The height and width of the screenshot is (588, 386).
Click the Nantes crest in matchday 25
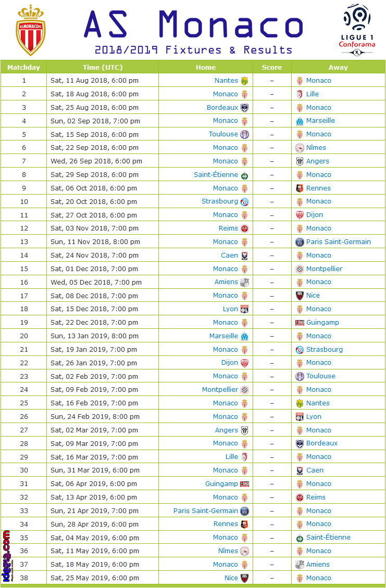pos(300,403)
